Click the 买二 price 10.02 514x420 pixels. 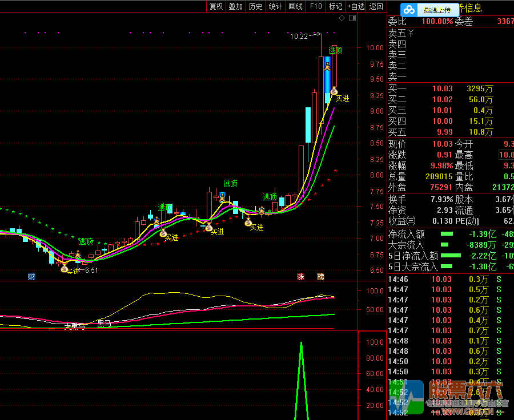(442, 99)
